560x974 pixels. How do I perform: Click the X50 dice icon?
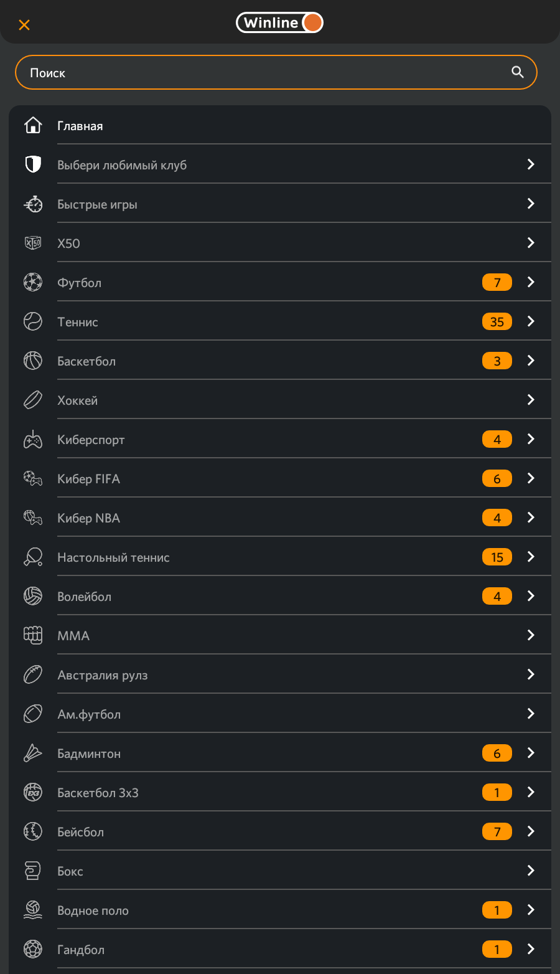coord(33,243)
